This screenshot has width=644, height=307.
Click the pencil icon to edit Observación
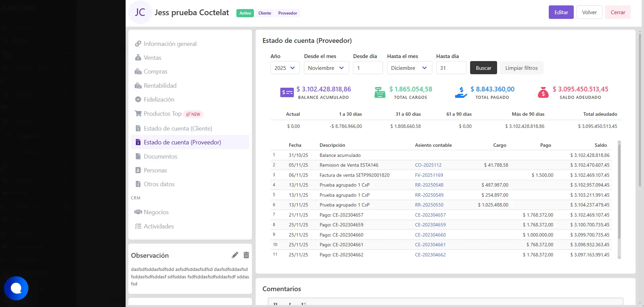pyautogui.click(x=235, y=255)
